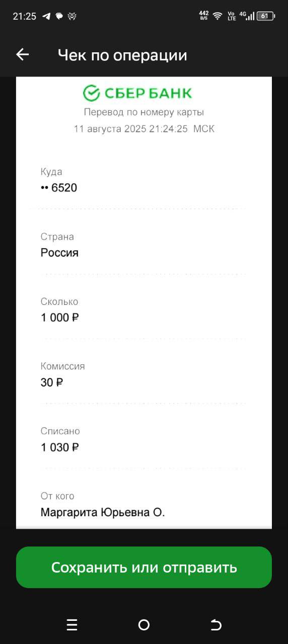Tap the receipt date 11 августа 2025
The height and width of the screenshot is (644, 288).
(110, 129)
